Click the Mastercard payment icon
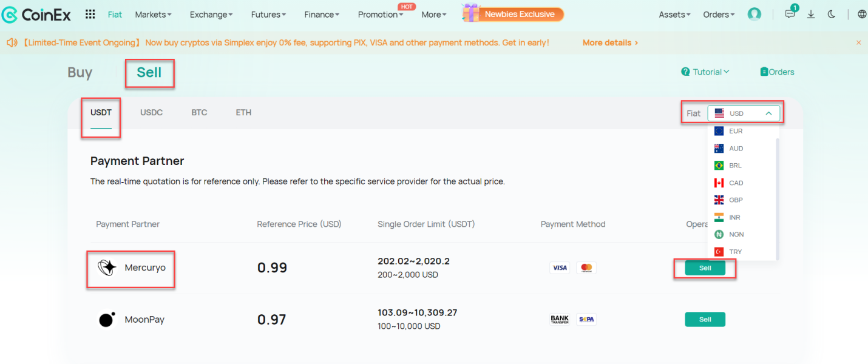This screenshot has height=364, width=868. point(586,268)
